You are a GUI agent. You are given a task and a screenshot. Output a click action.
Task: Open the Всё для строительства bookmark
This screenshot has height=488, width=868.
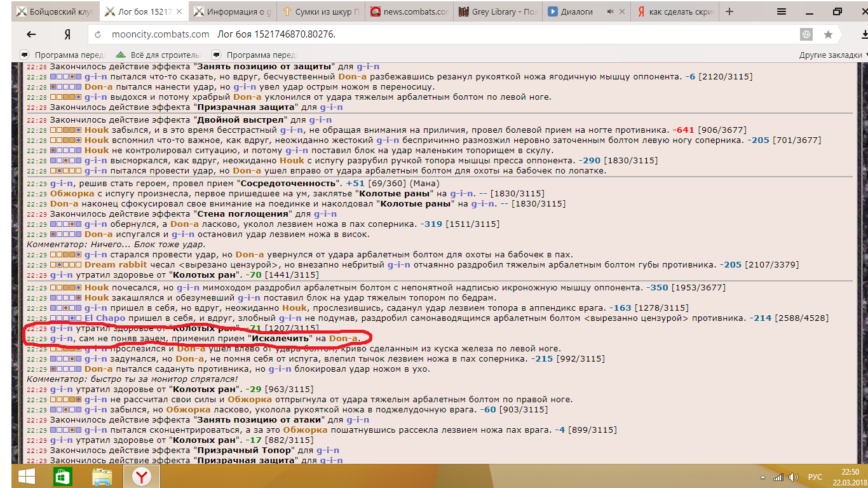[x=159, y=55]
